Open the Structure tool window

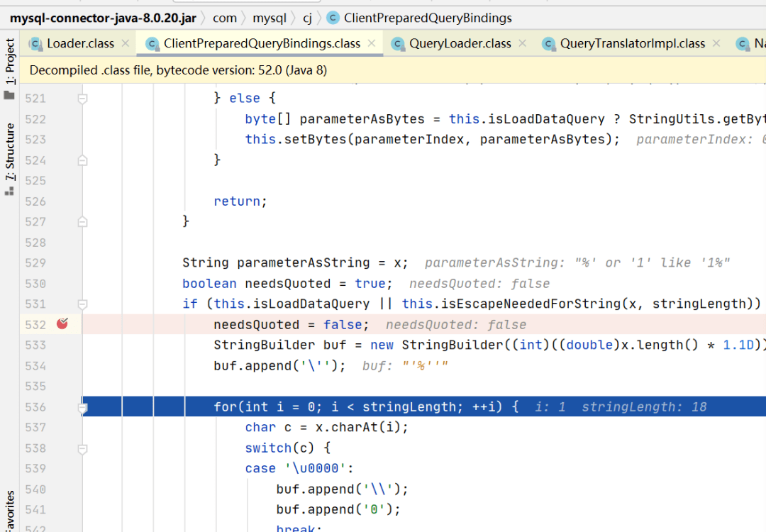[x=9, y=159]
